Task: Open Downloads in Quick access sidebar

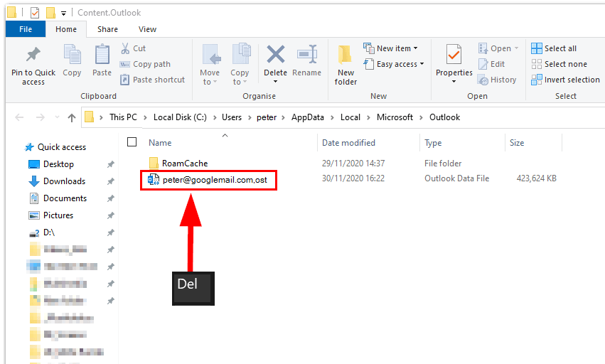Action: (x=64, y=181)
